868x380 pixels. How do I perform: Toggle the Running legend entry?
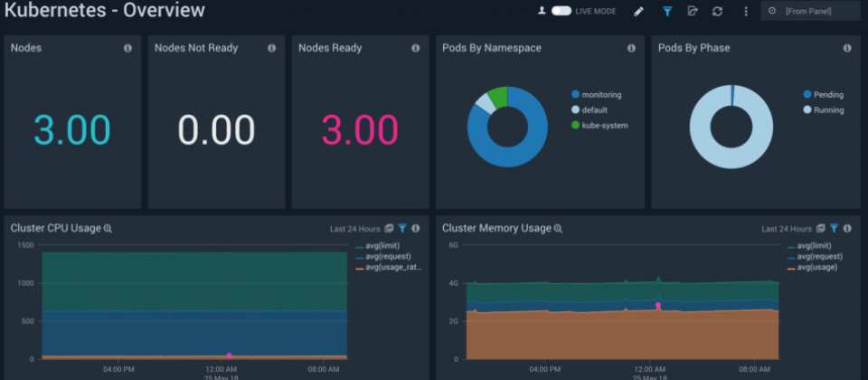point(824,109)
